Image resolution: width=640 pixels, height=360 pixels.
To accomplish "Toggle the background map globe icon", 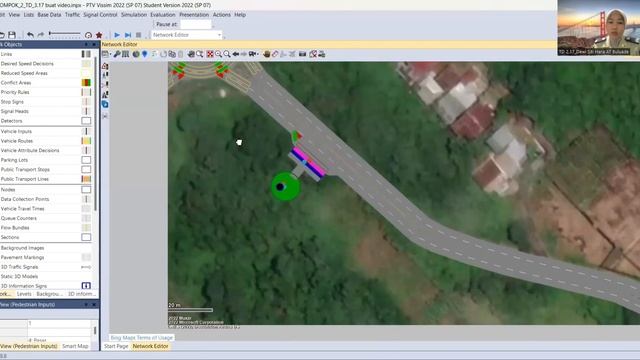I will [136, 54].
